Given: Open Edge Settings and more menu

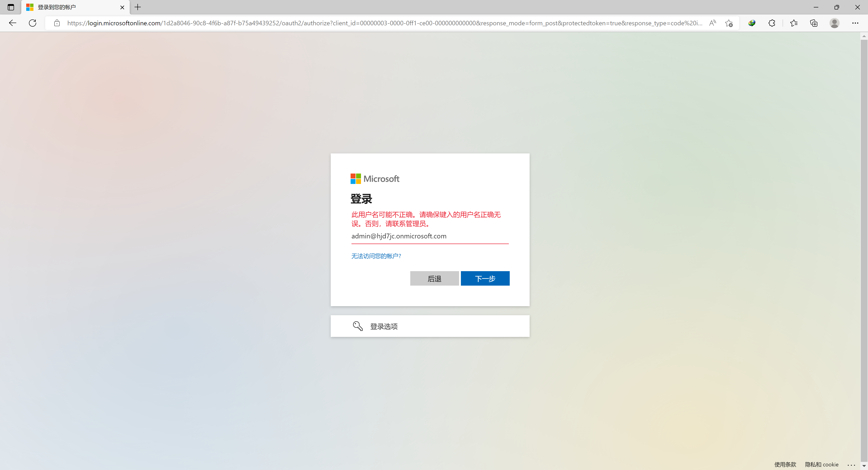Looking at the screenshot, I should pos(855,23).
